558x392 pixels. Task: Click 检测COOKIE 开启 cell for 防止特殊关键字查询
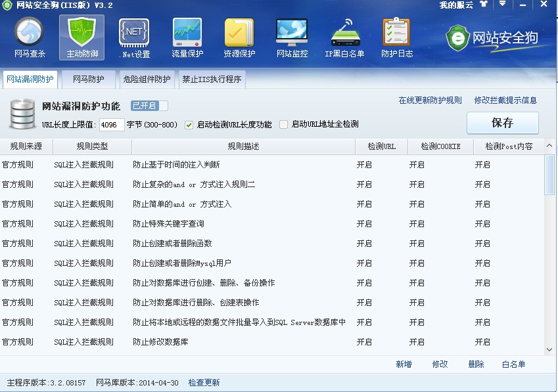coord(417,224)
